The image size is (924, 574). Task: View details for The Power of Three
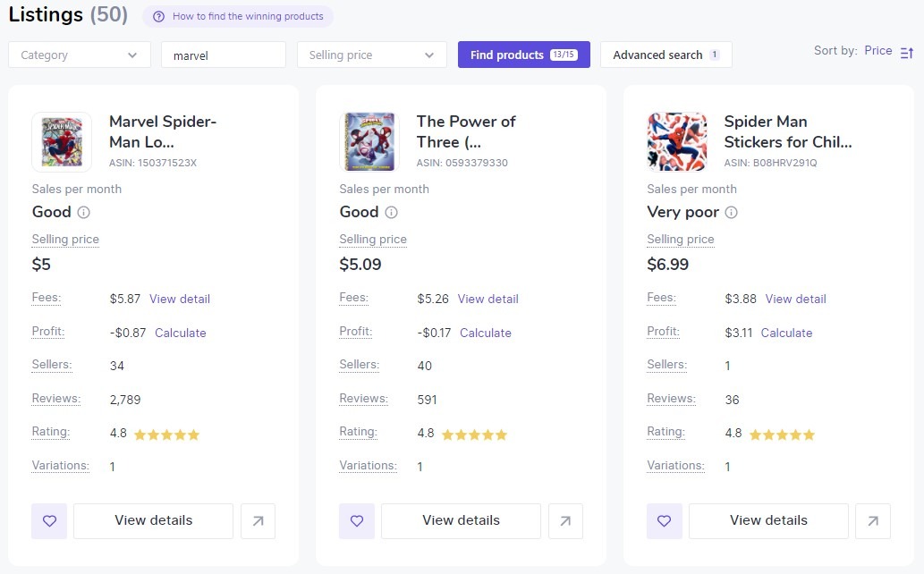(x=461, y=521)
